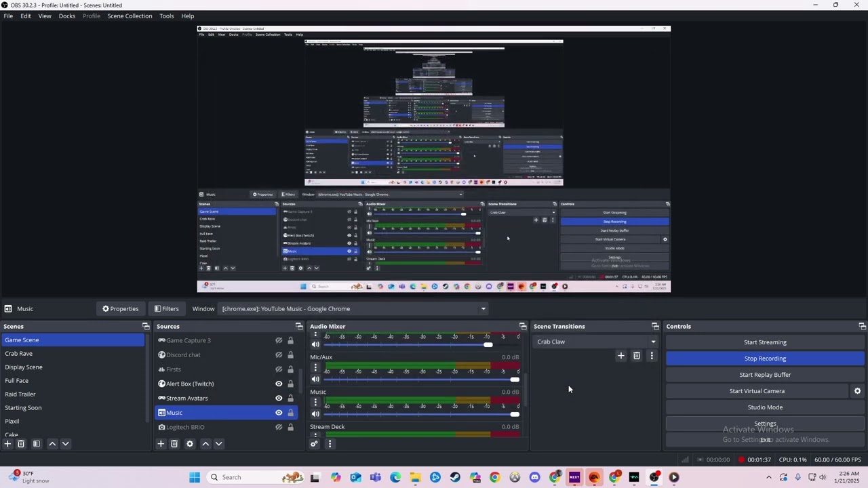
Task: Pop out the Scene Transitions dock
Action: point(655,327)
